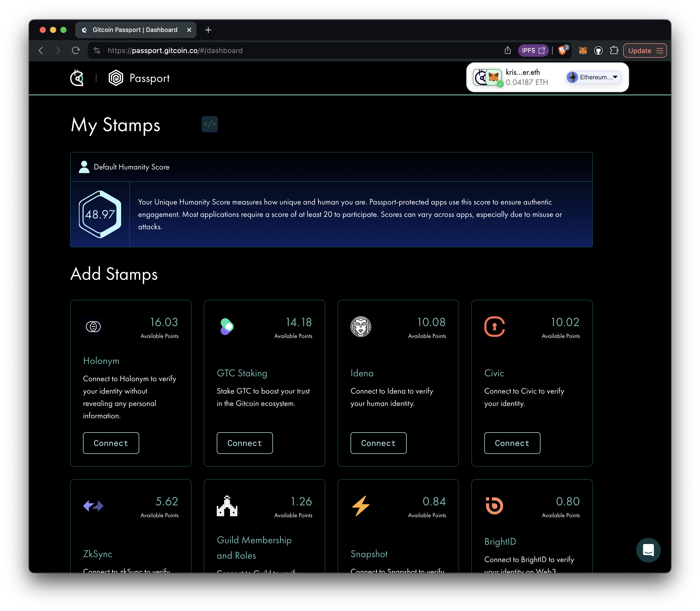The width and height of the screenshot is (700, 611).
Task: Click the GTC Staking card title
Action: pyautogui.click(x=242, y=373)
